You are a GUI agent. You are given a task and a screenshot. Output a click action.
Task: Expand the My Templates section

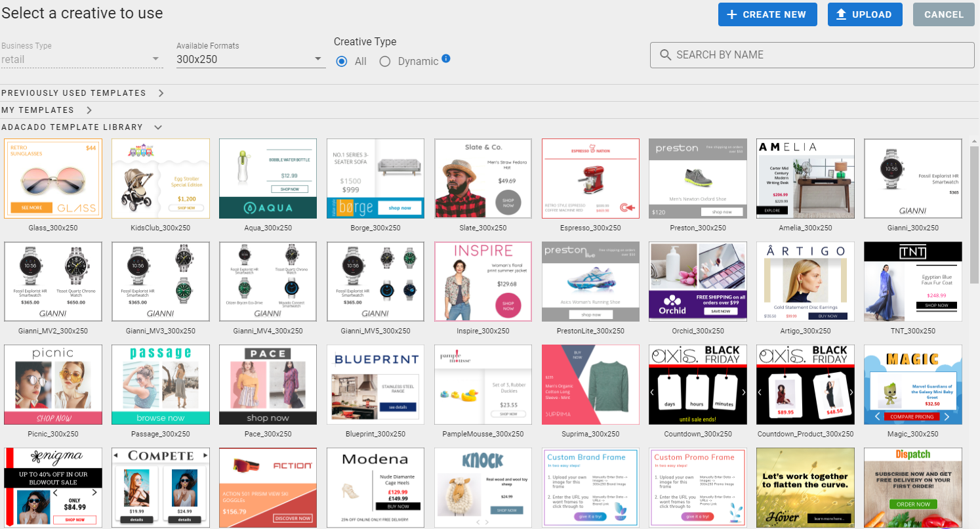click(x=89, y=110)
